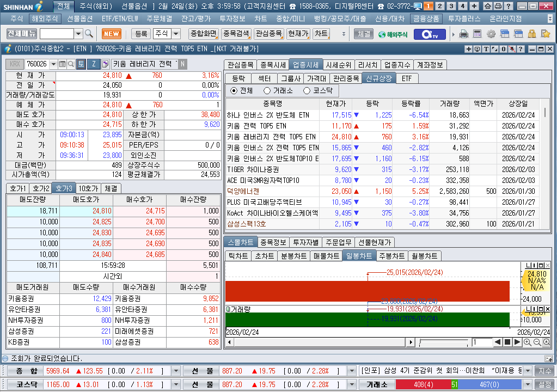Viewport: 557px width, 392px height.
Task: Open the 해외주식 globe shortcut
Action: [x=393, y=34]
